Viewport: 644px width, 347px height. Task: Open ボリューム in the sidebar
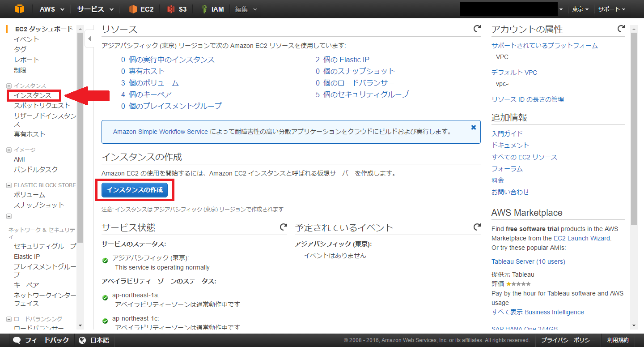[x=30, y=195]
